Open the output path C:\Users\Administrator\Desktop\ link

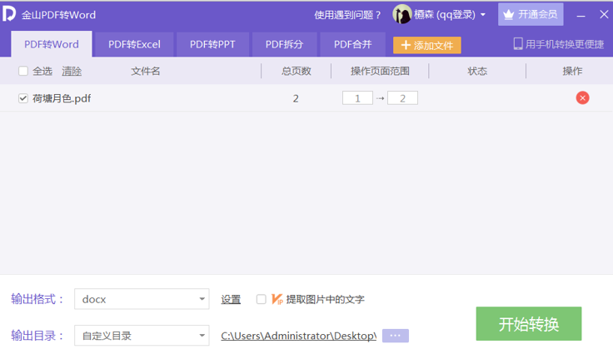299,336
